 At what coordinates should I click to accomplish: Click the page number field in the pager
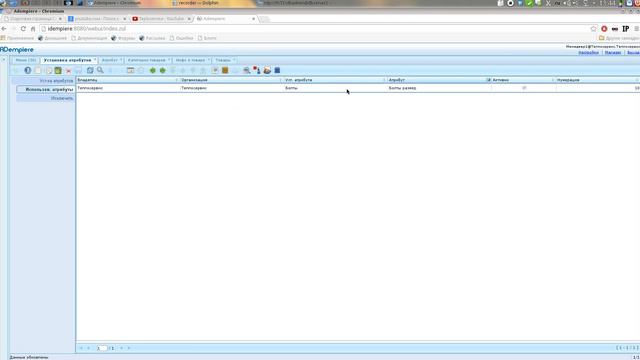coord(101,348)
